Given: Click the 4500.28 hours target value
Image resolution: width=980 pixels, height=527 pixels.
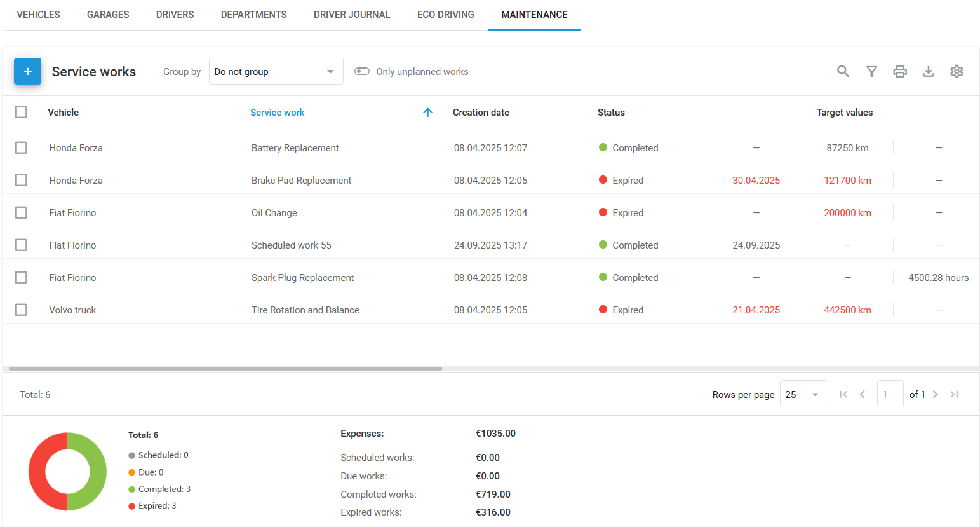Looking at the screenshot, I should click(x=938, y=278).
